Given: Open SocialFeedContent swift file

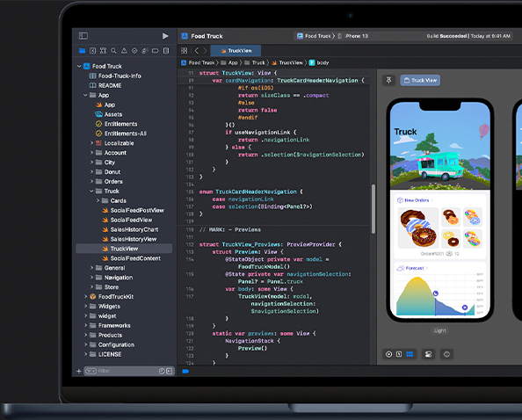Looking at the screenshot, I should (x=131, y=258).
